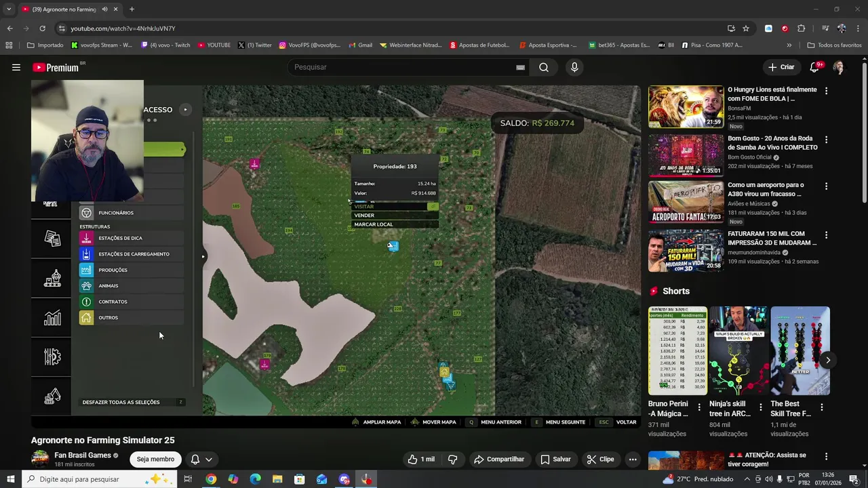868x488 pixels.
Task: Dislike the video with thumbs down
Action: click(452, 459)
